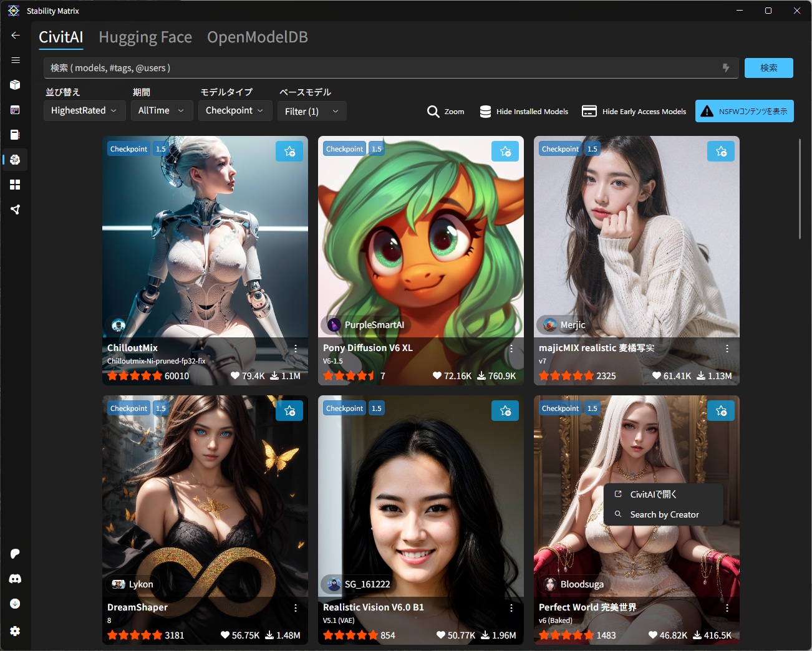Expand the Checkpoint model type dropdown
The width and height of the screenshot is (812, 651).
point(235,111)
